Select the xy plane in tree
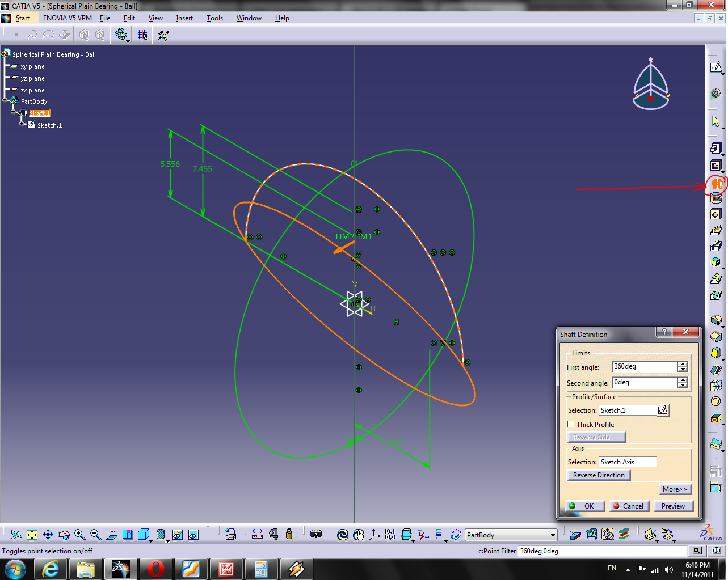 click(x=32, y=66)
